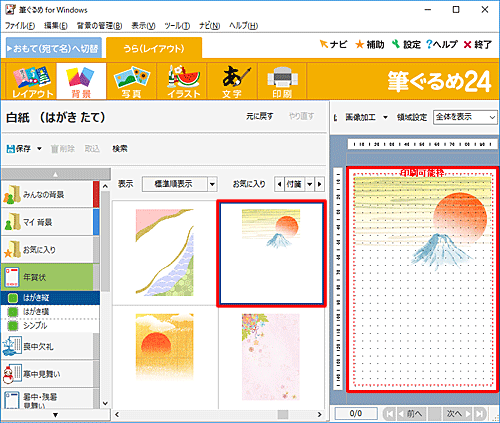The width and height of the screenshot is (500, 423).
Task: Choose pink and gold wave background
Action: (x=164, y=252)
